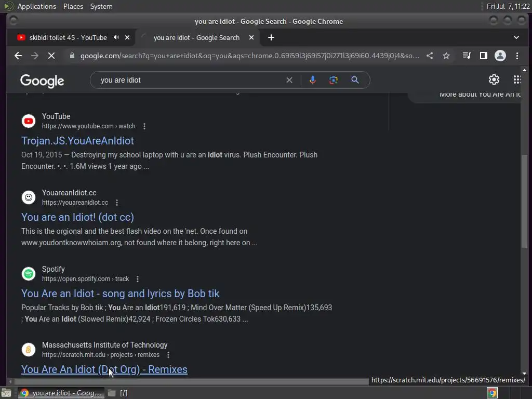Click the taskbar Chrome window button

click(60, 393)
